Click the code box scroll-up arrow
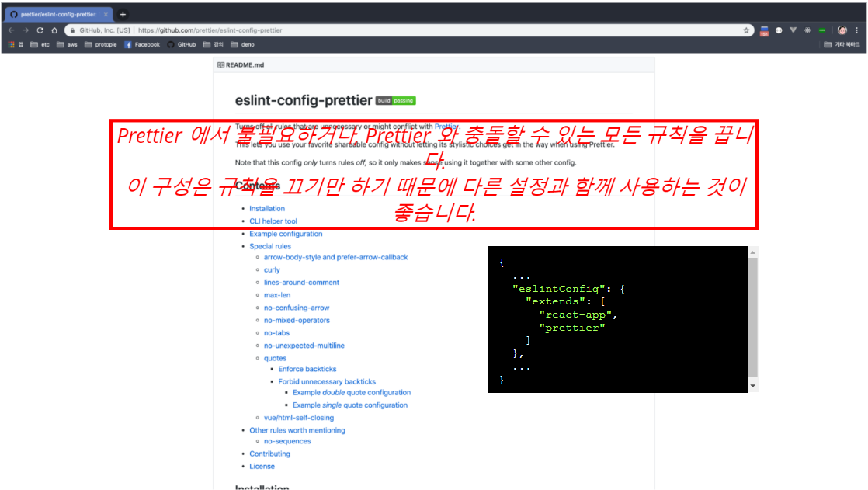868x490 pixels. click(753, 252)
